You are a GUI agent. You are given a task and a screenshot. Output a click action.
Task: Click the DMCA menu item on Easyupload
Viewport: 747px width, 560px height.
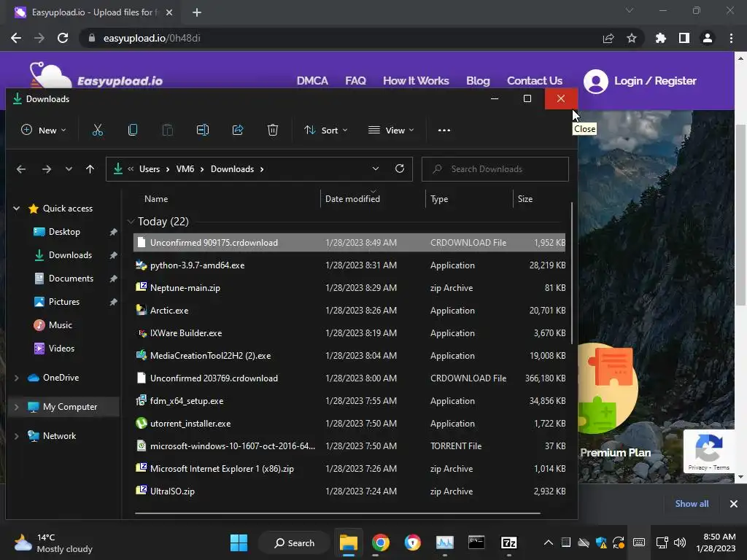[x=312, y=81]
